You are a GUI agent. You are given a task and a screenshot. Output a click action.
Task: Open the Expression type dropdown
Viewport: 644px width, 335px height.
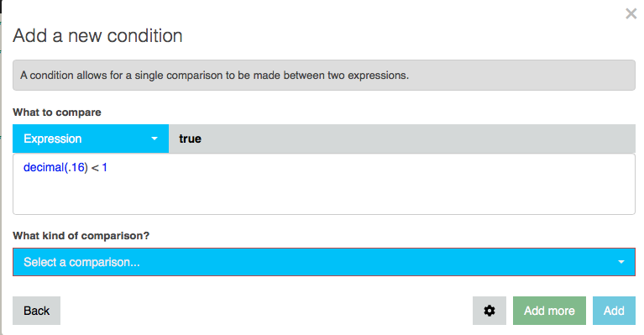tap(91, 139)
